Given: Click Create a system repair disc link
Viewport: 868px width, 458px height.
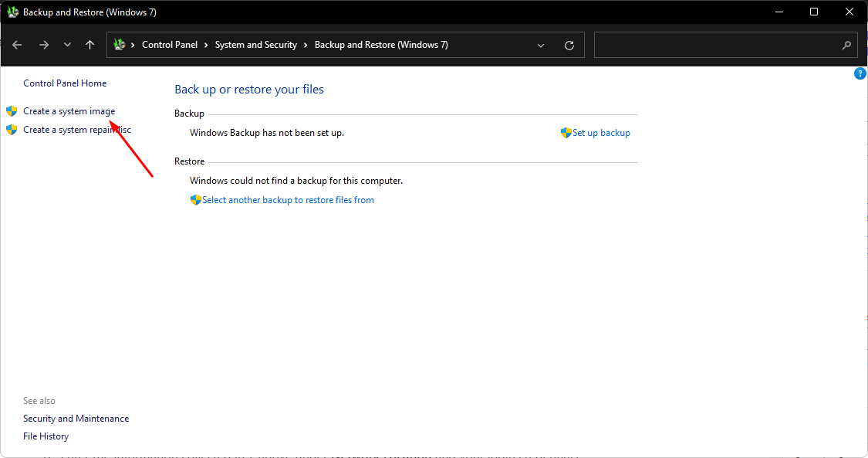Looking at the screenshot, I should coord(77,130).
